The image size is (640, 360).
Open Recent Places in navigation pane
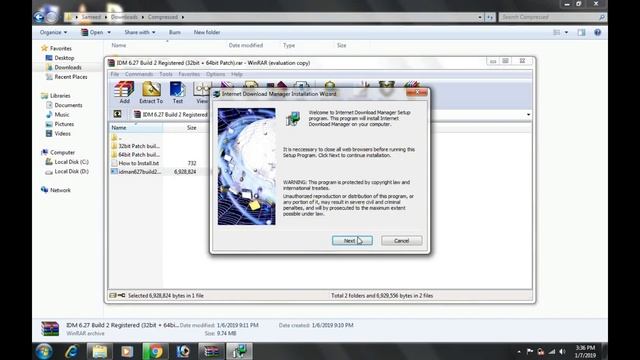click(66, 77)
